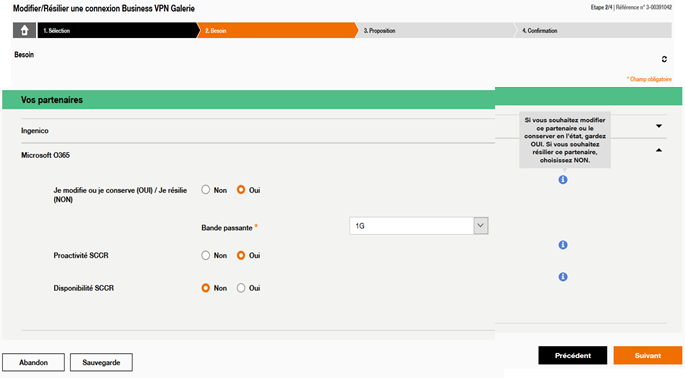
Task: Select Oui for Je modifie ou je conserve
Action: (x=241, y=190)
